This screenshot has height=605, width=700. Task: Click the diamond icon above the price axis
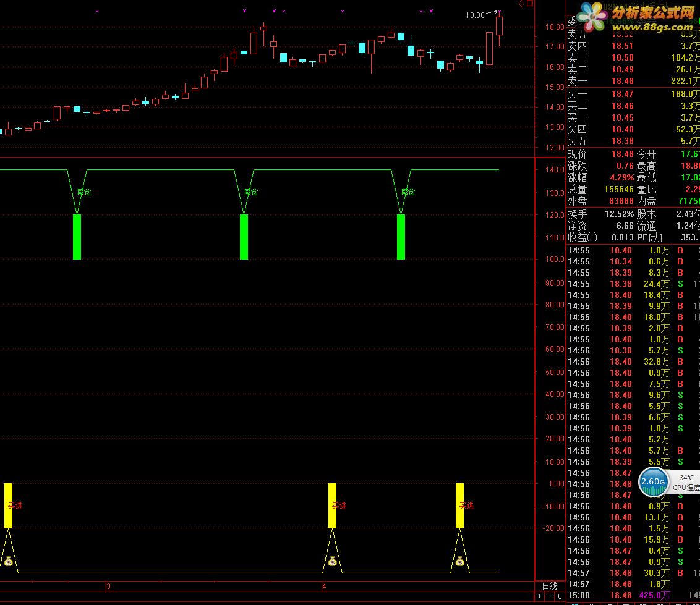click(x=521, y=4)
